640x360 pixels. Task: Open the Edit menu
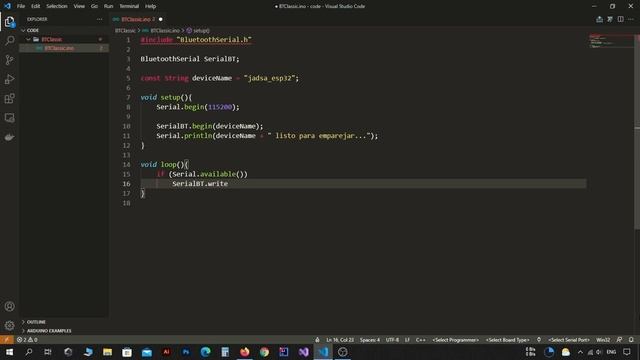36,6
